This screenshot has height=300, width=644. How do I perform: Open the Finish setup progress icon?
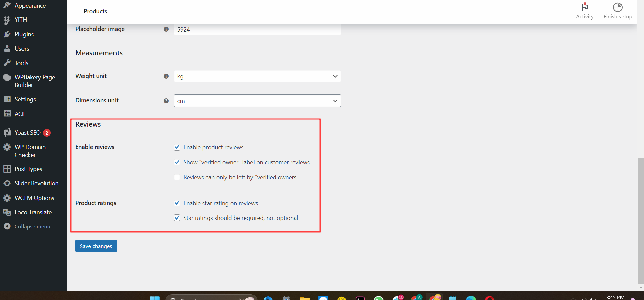[x=617, y=7]
